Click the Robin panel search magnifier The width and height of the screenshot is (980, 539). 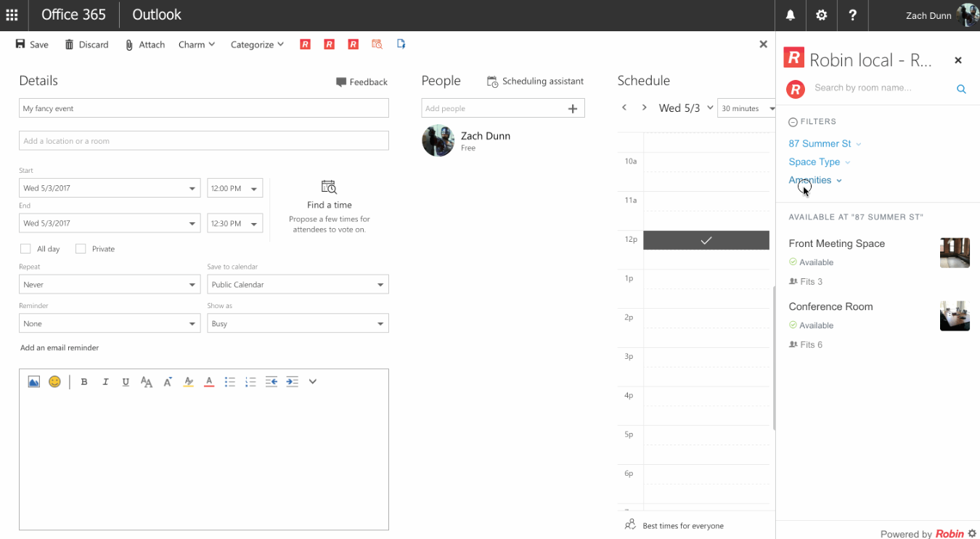point(961,89)
